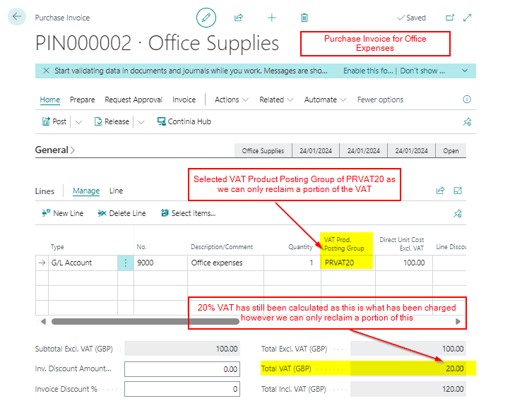Click the back arrow button

click(17, 17)
